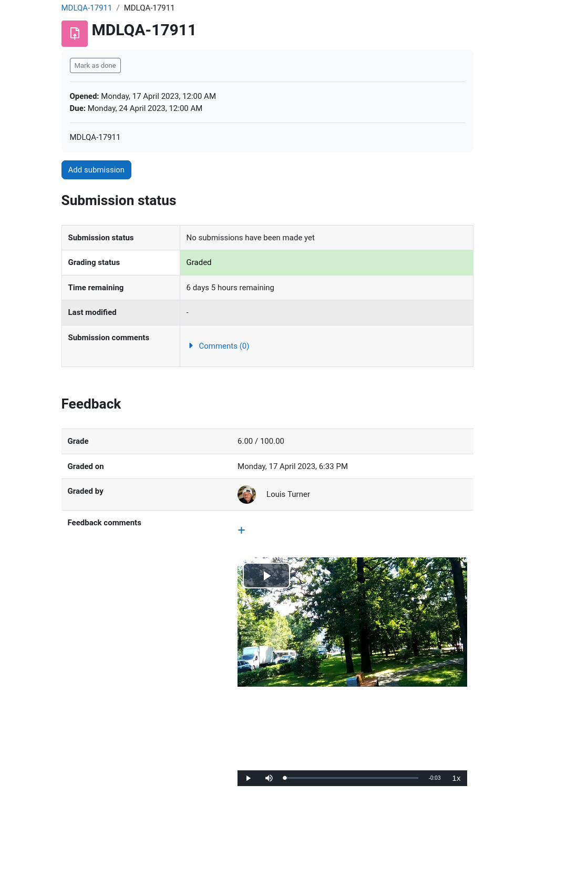Click No submissions have been made yet

(250, 238)
